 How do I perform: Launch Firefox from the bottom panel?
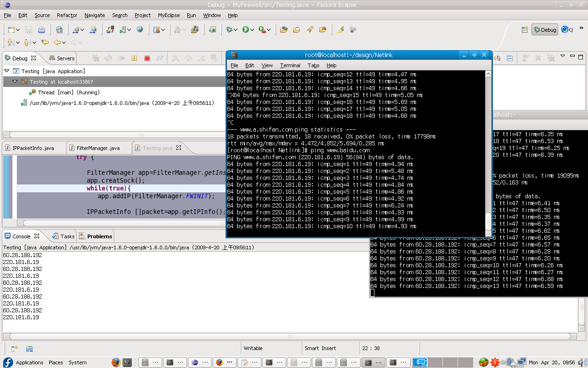tap(116, 362)
